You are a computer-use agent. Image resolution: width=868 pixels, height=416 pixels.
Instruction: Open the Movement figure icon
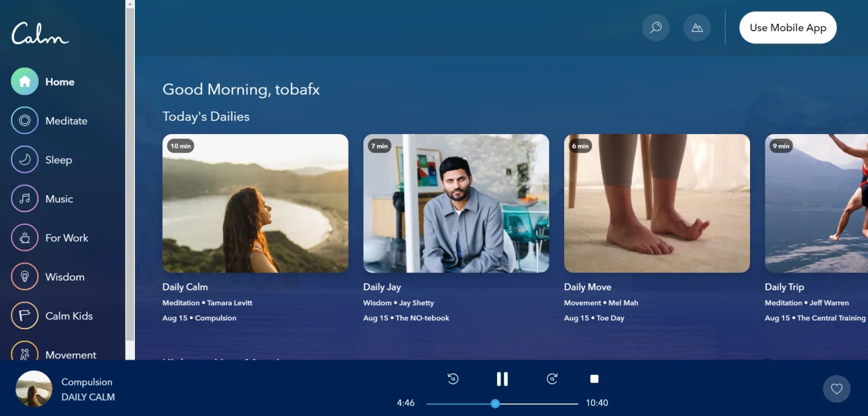[x=24, y=351]
